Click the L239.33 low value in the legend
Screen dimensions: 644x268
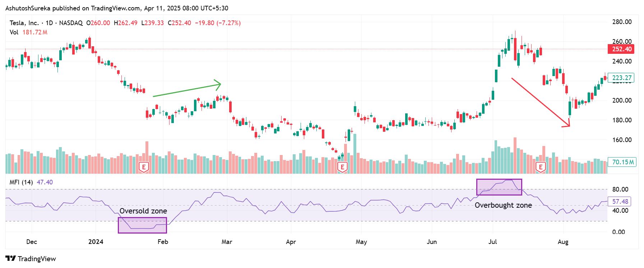coord(153,23)
